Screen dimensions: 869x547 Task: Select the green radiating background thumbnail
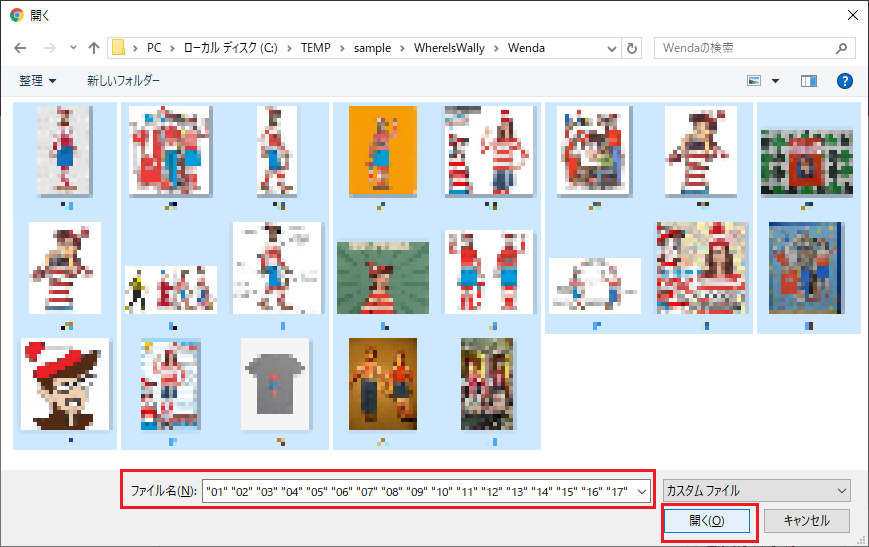tap(382, 278)
